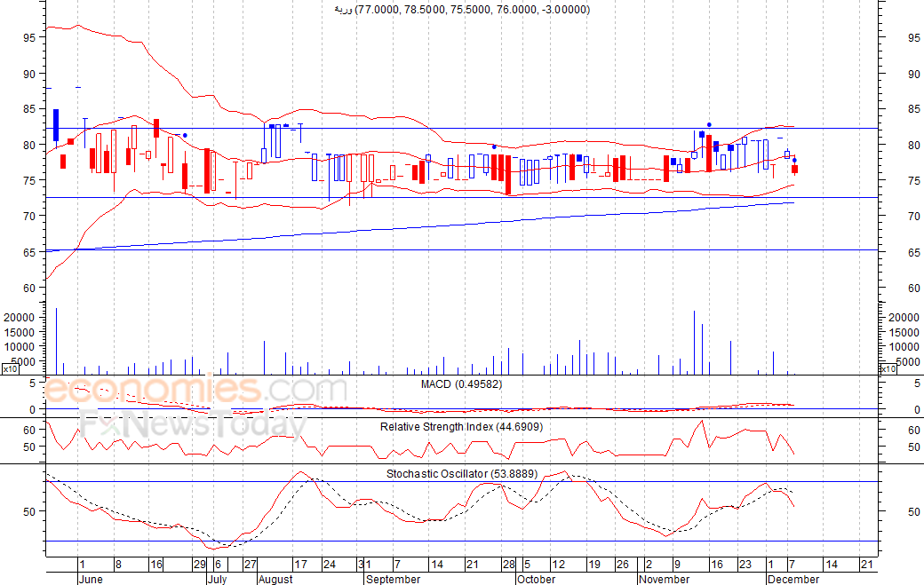
Task: Click the November month label on axis
Action: [664, 579]
